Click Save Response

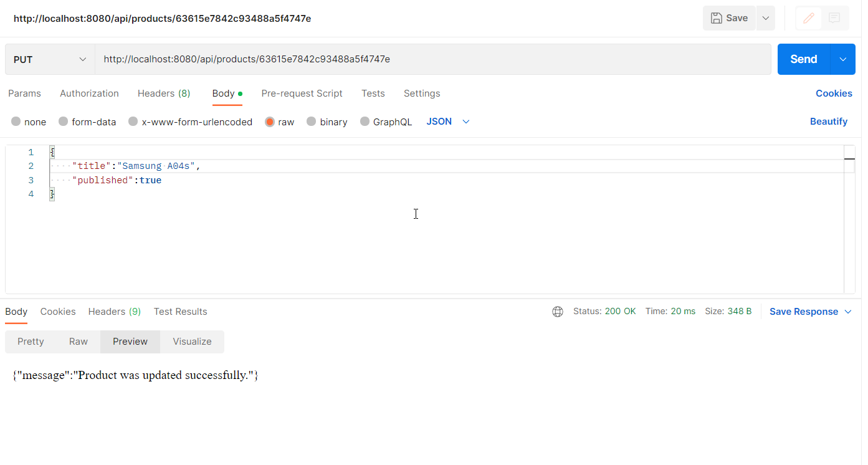[x=804, y=312]
